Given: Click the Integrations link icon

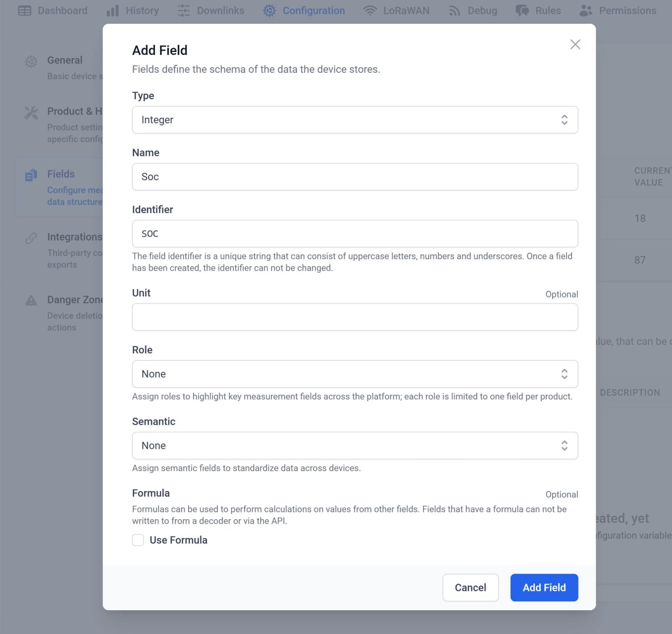Looking at the screenshot, I should (31, 238).
